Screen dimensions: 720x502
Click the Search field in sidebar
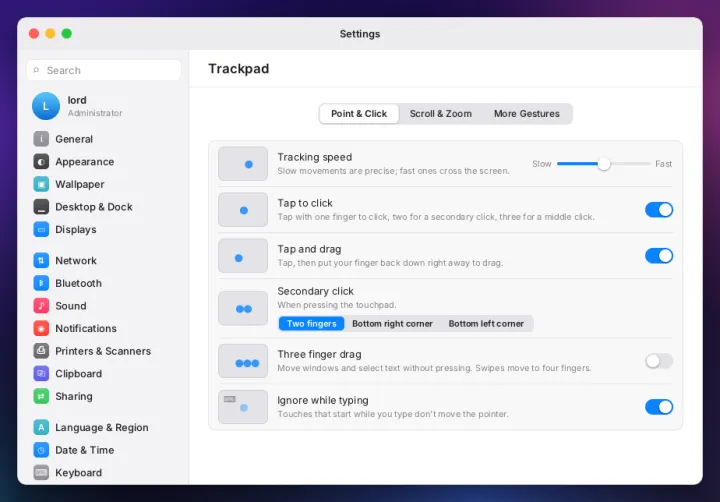point(104,70)
